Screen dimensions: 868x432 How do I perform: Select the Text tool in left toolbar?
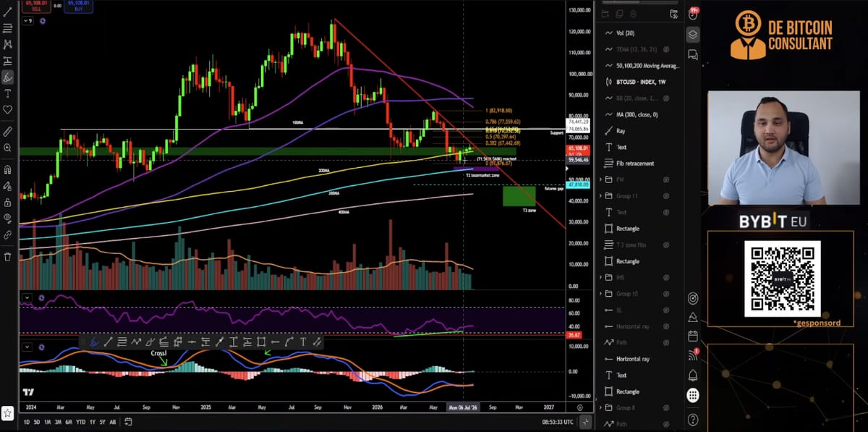(x=8, y=93)
